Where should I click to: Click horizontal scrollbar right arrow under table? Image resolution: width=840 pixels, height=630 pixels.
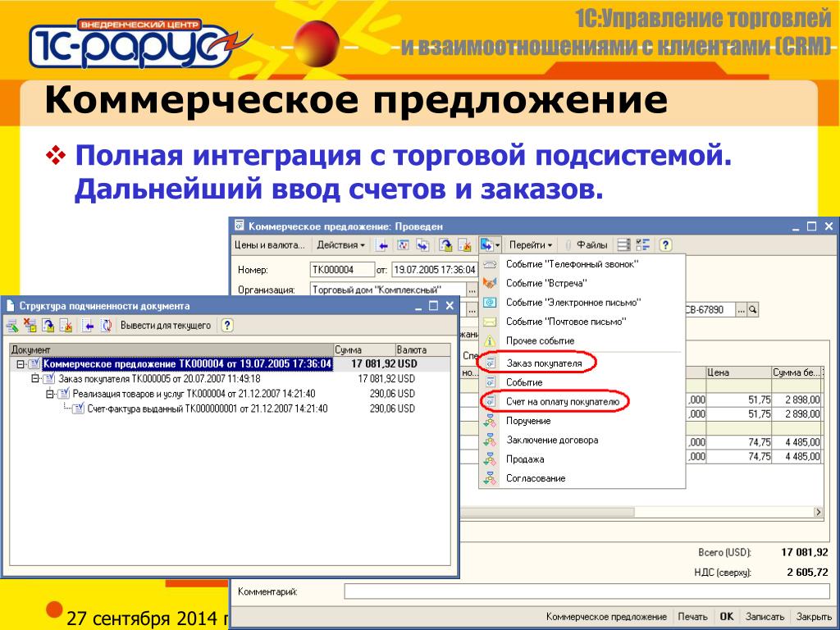pyautogui.click(x=818, y=512)
